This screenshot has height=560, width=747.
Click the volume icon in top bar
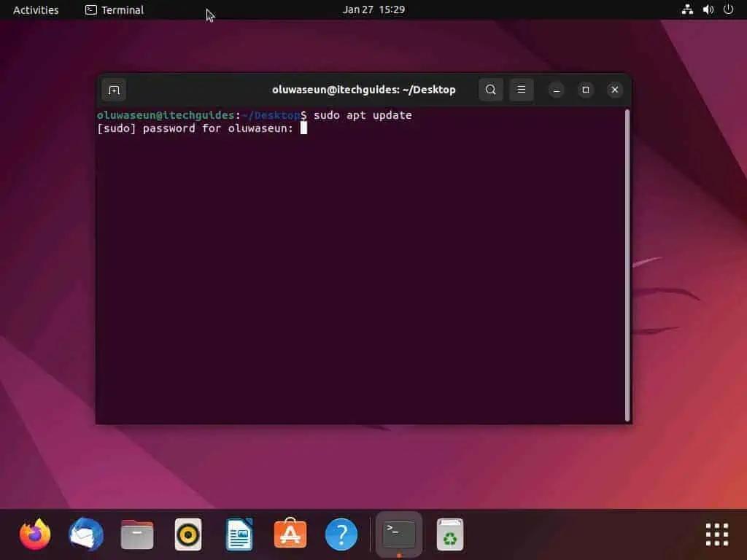707,9
